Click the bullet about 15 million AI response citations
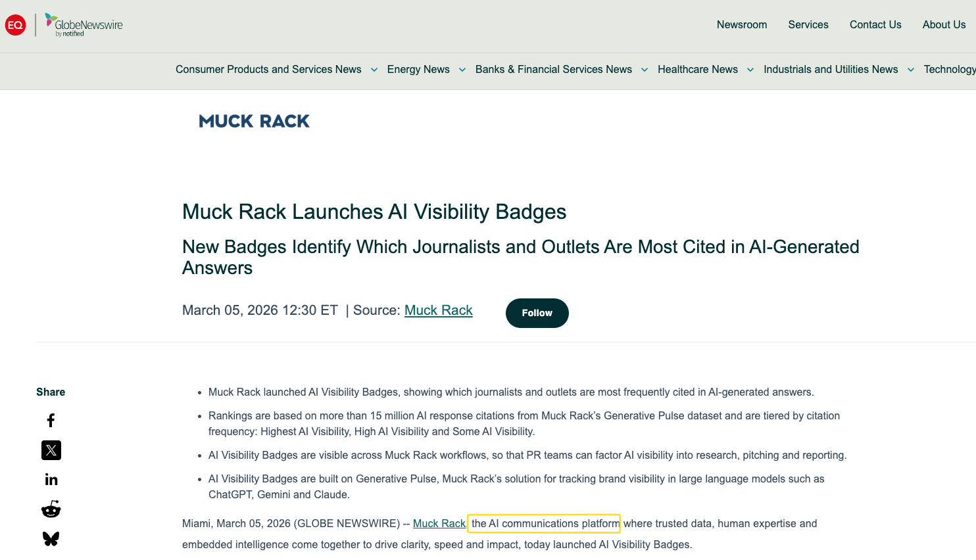The image size is (976, 560). coord(524,424)
